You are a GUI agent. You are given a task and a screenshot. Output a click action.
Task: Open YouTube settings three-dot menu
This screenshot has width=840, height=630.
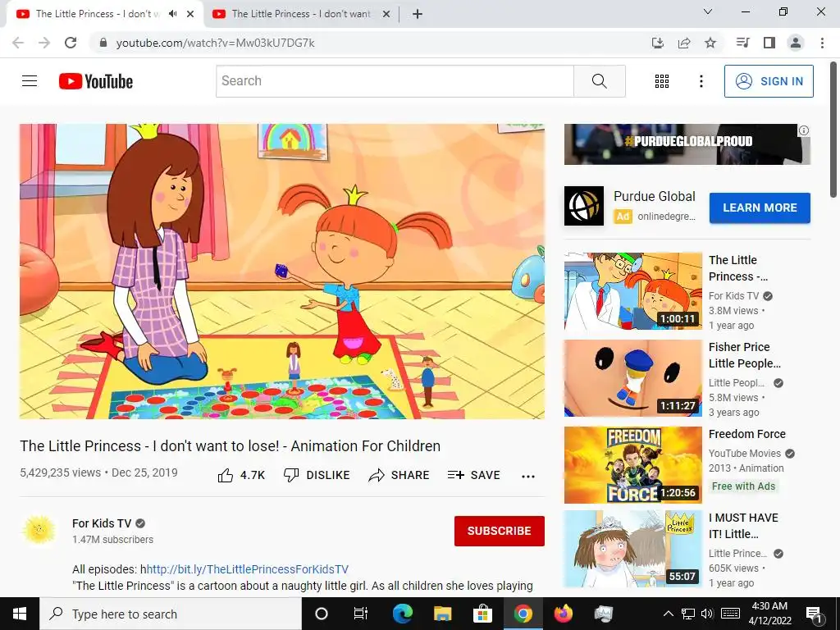point(701,81)
